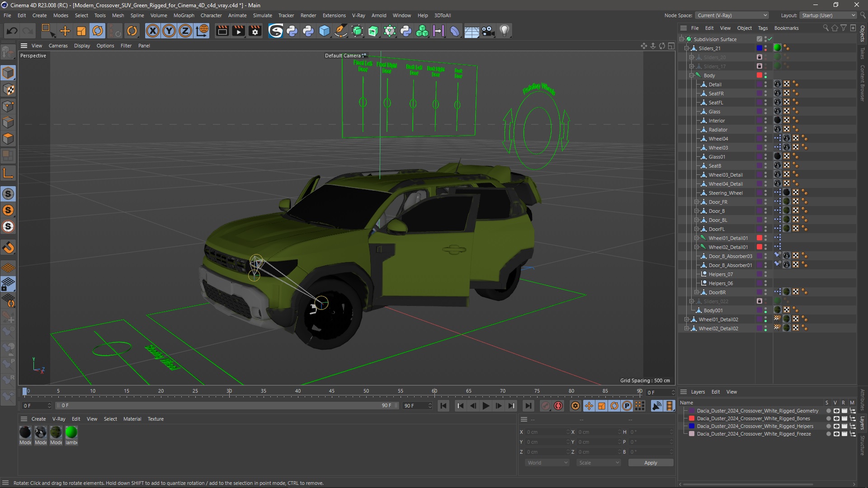The width and height of the screenshot is (868, 488).
Task: Collapse the Body object tree
Action: (x=692, y=75)
